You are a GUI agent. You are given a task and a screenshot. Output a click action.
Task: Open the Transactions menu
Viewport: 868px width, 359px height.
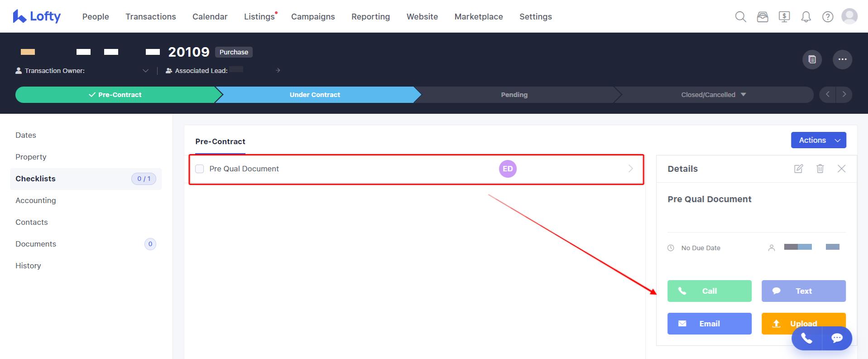pyautogui.click(x=151, y=17)
